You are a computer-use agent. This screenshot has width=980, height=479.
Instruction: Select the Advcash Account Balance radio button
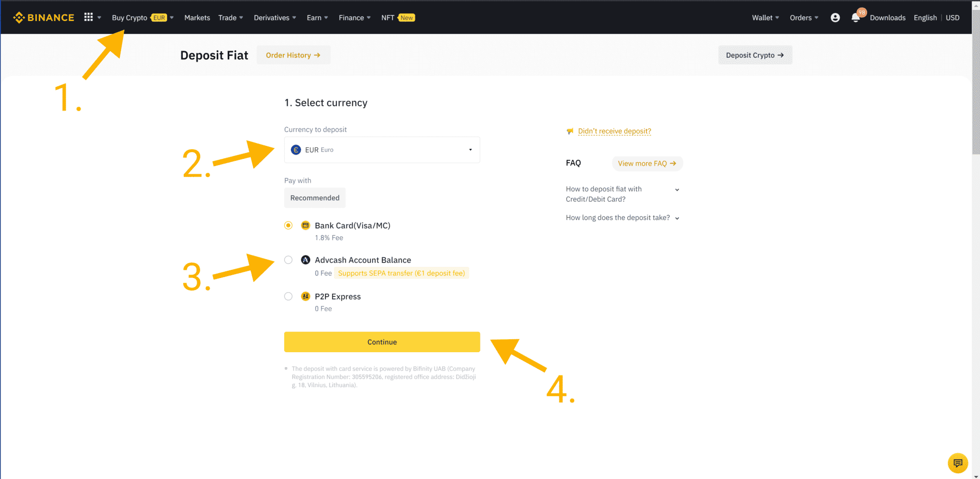(288, 260)
